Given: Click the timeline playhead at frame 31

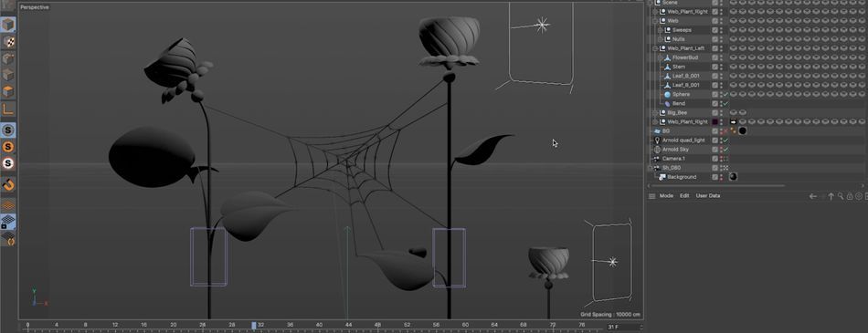Looking at the screenshot, I should (x=254, y=326).
